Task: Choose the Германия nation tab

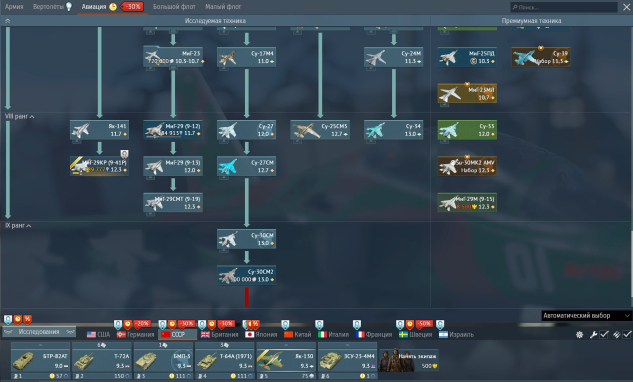Action: tap(136, 334)
